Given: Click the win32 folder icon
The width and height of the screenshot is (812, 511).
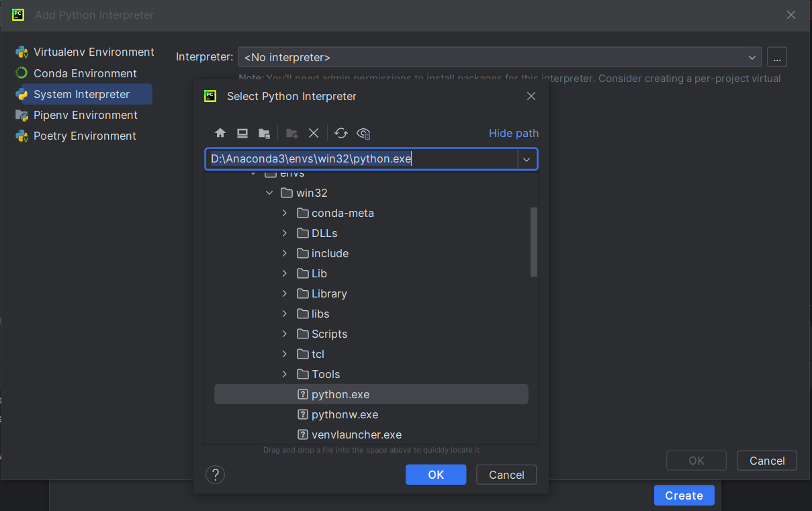Looking at the screenshot, I should (x=287, y=193).
